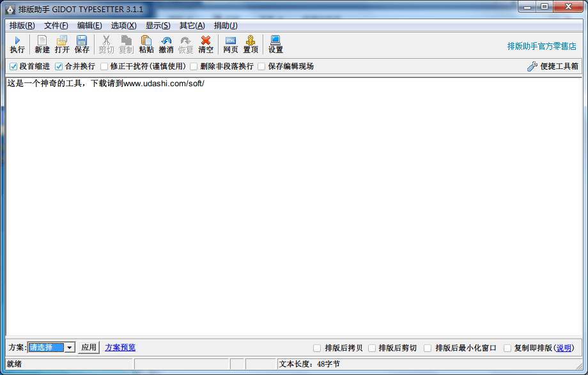Create a new document with 新建
The height and width of the screenshot is (375, 588).
tap(42, 45)
